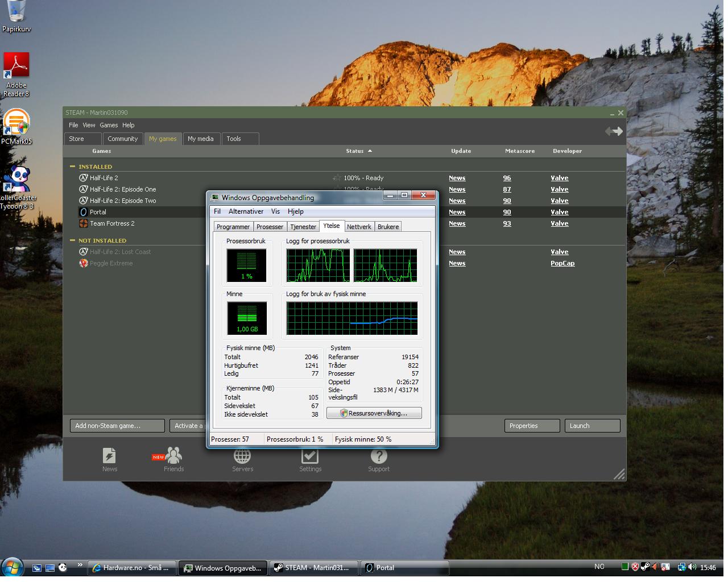The width and height of the screenshot is (728, 582).
Task: Expand the quick launch overflow chevron
Action: click(x=80, y=565)
